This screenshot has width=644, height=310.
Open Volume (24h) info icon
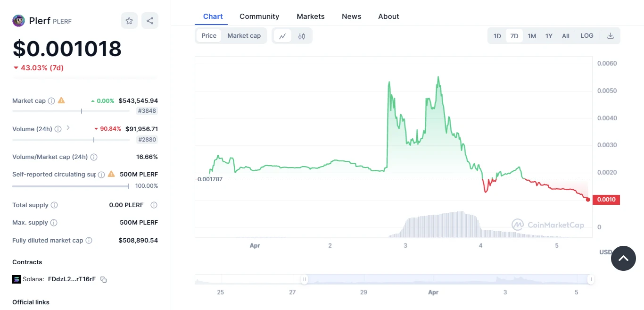click(58, 129)
